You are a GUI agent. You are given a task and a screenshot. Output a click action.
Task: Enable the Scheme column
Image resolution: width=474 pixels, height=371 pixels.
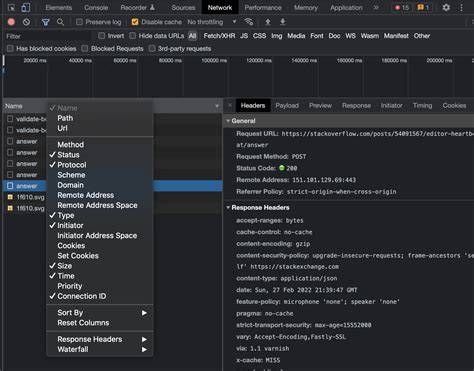(x=100, y=175)
